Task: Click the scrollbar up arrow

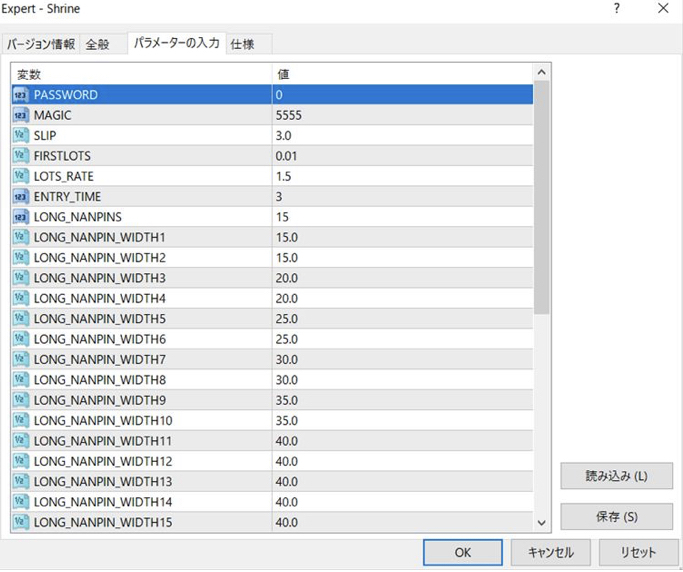Action: (542, 73)
